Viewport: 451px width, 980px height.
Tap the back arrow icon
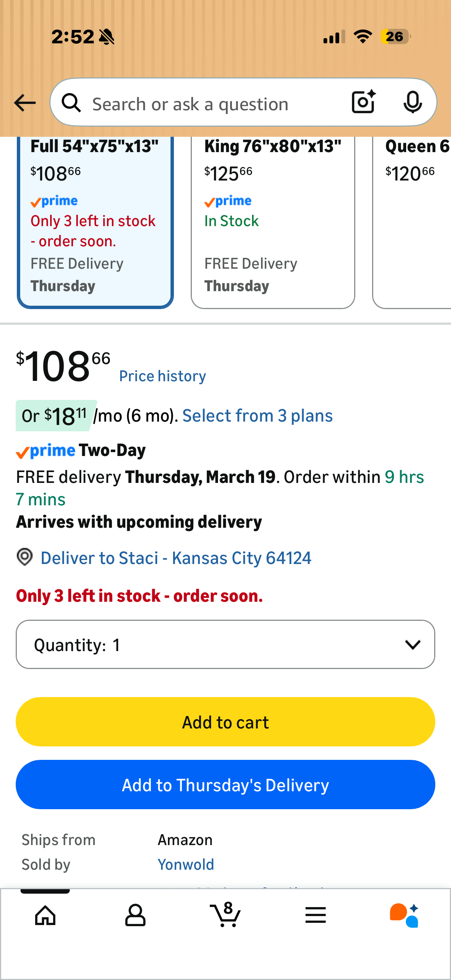(x=25, y=103)
